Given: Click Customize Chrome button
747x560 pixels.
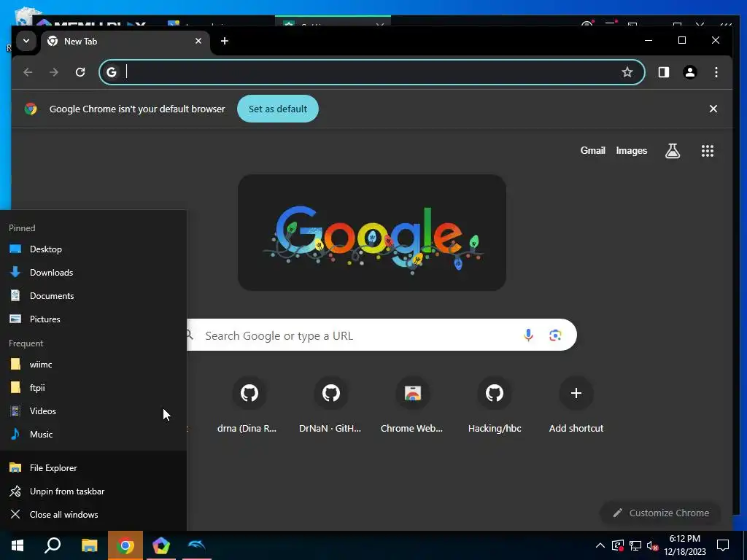Looking at the screenshot, I should pyautogui.click(x=661, y=513).
